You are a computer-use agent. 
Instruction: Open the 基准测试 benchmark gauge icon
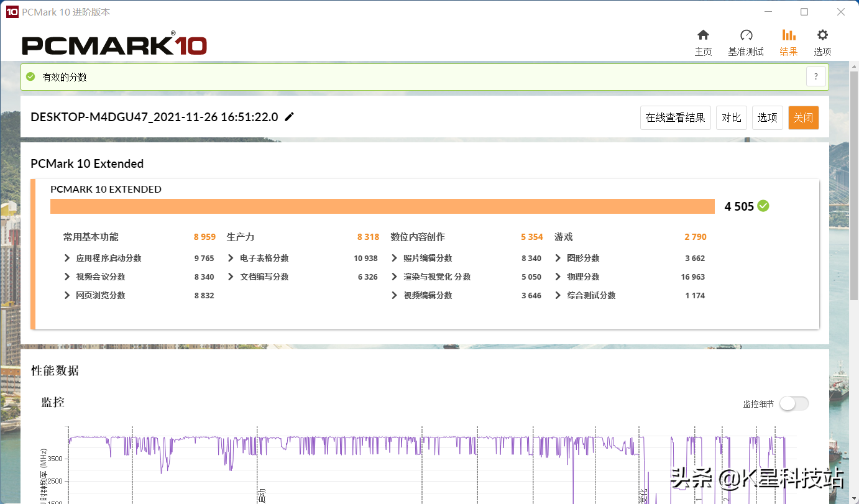point(746,35)
